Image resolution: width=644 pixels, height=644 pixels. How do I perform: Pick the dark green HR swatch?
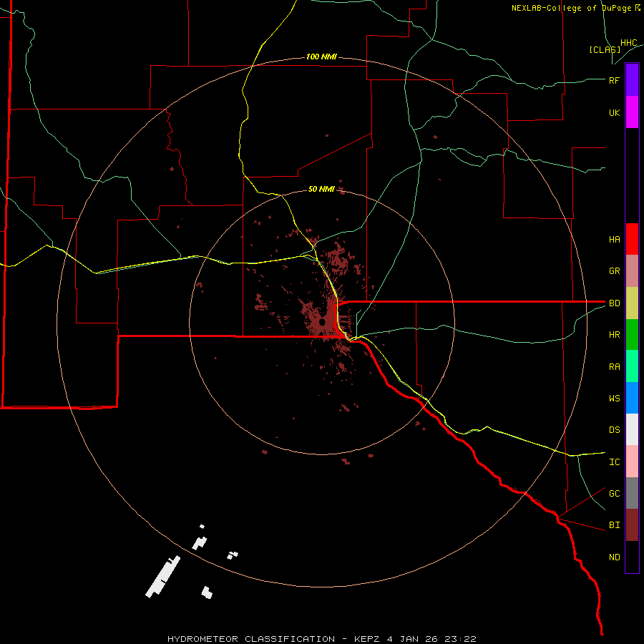tap(632, 335)
